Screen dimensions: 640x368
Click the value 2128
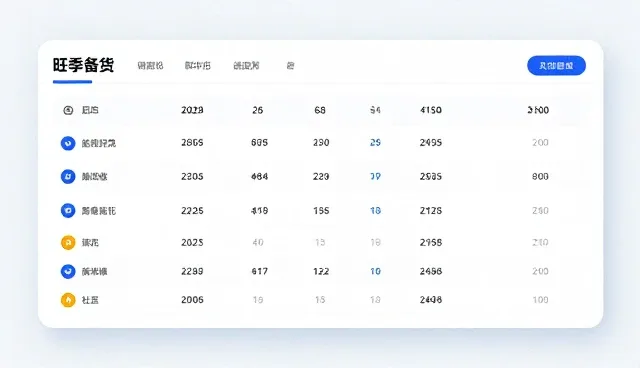point(431,211)
